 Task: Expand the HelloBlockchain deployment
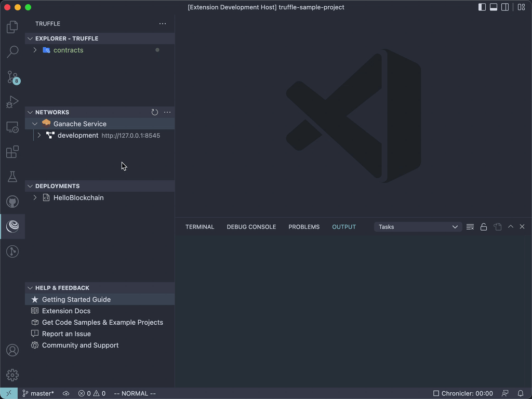pos(35,197)
